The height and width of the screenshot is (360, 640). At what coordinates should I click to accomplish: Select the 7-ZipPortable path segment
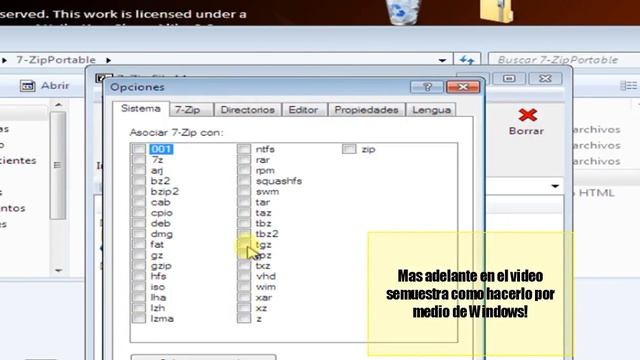[x=56, y=60]
